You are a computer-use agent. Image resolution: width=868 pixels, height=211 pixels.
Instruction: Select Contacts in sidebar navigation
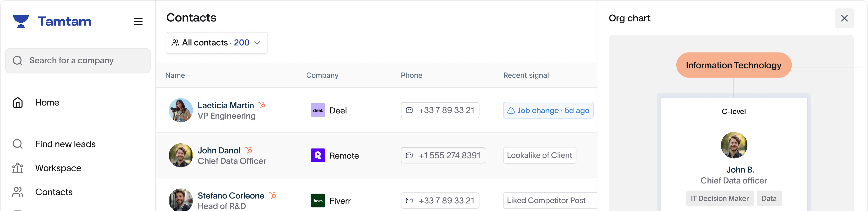(54, 192)
